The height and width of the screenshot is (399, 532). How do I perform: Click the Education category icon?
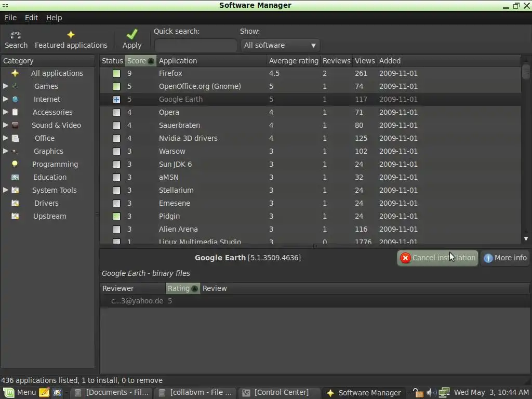click(15, 177)
